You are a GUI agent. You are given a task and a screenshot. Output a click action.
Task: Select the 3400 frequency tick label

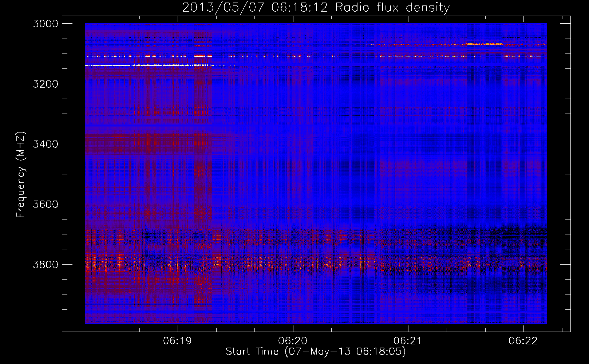[46, 144]
